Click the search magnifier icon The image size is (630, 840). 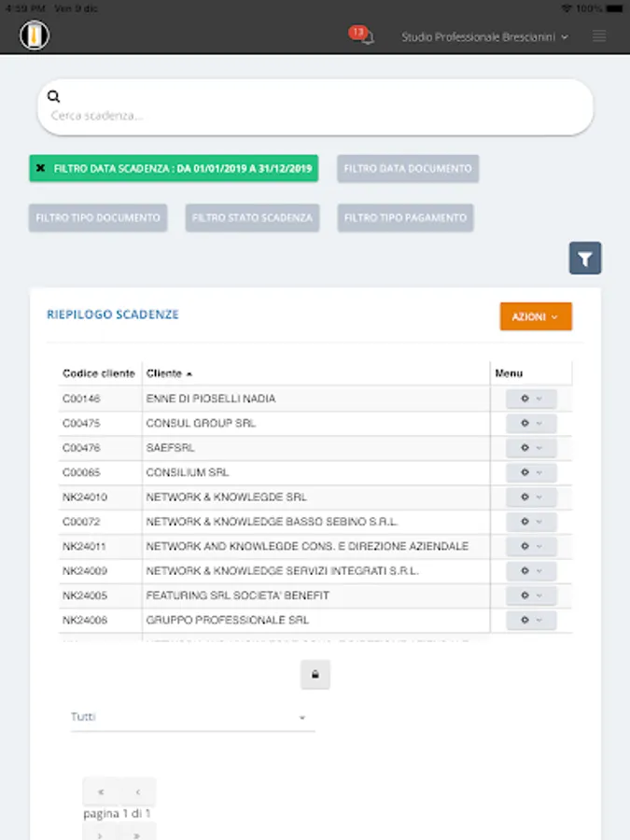[x=53, y=96]
